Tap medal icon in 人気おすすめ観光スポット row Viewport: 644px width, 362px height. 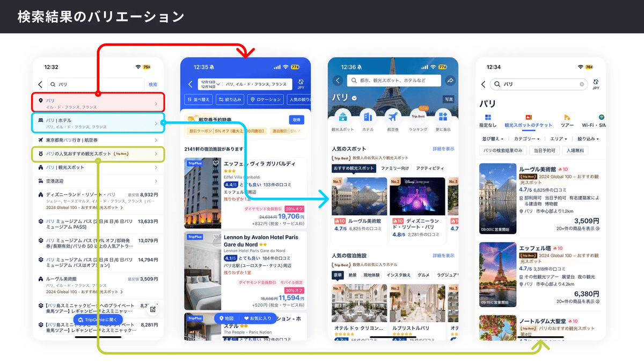(41, 154)
